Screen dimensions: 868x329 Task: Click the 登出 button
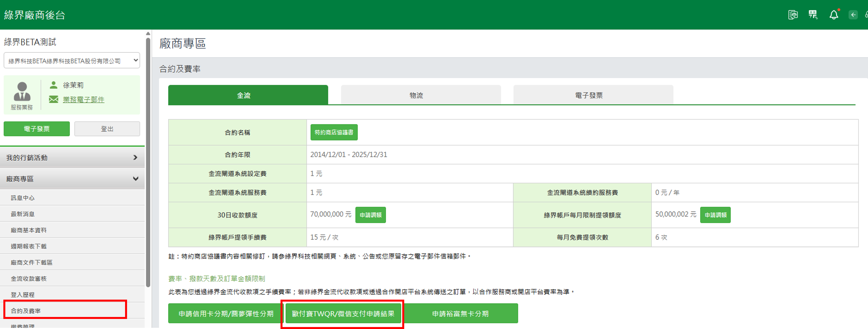(x=107, y=129)
